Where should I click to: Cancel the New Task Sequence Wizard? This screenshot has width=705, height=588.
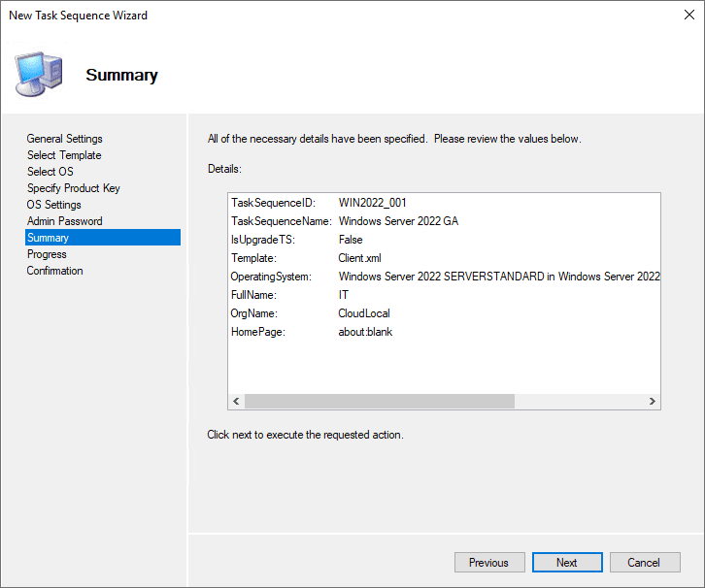click(x=645, y=563)
